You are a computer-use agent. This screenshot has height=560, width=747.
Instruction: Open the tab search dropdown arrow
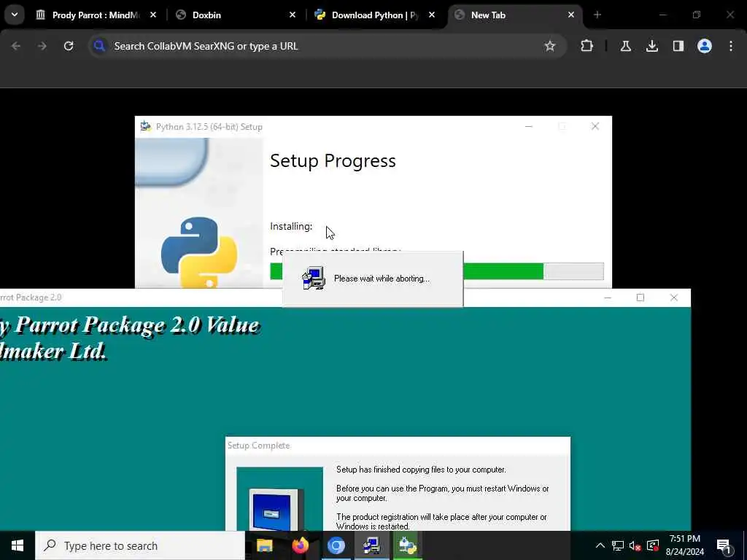tap(15, 15)
